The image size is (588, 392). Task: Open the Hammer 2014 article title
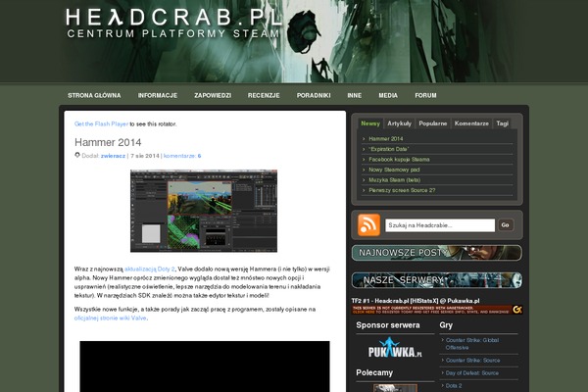[x=108, y=142]
